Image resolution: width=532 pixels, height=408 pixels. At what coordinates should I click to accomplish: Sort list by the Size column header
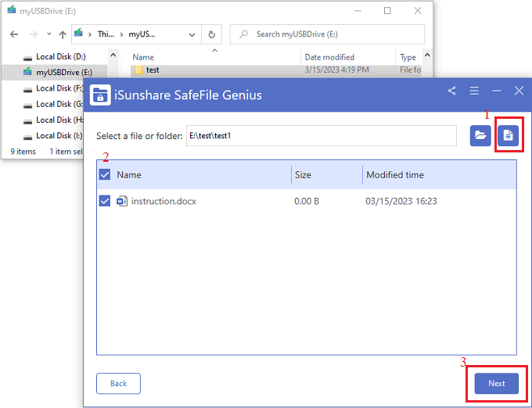(x=303, y=175)
